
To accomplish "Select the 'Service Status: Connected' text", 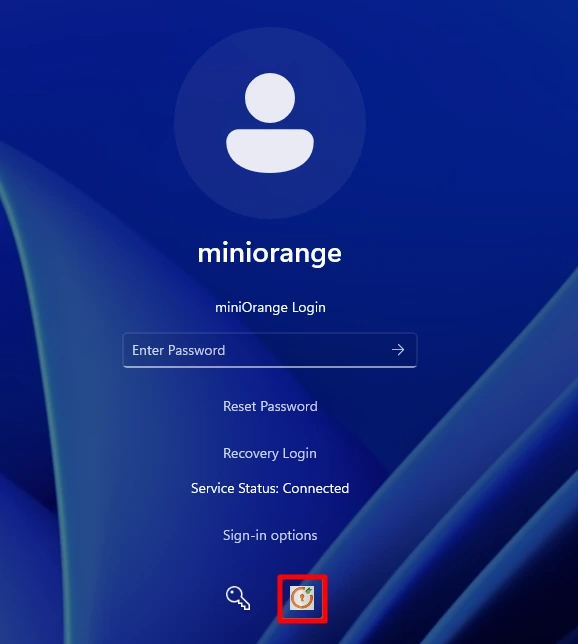I will [x=270, y=488].
